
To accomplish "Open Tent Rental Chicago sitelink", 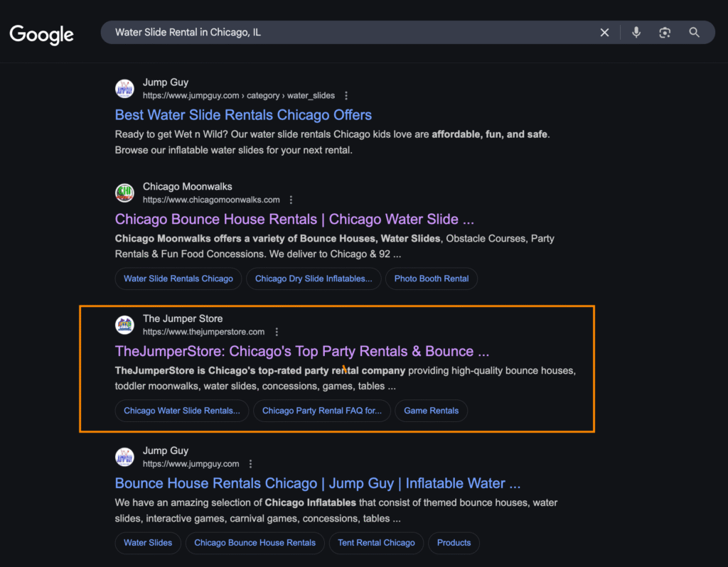I will 376,543.
